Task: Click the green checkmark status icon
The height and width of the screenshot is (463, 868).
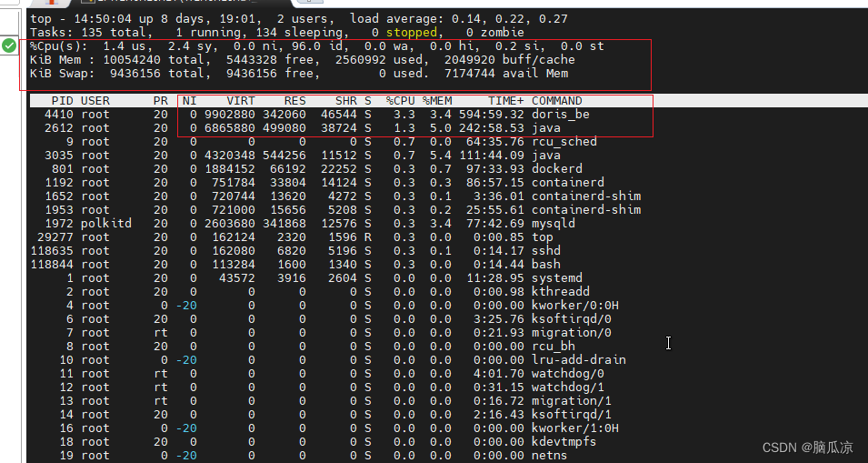Action: 9,45
